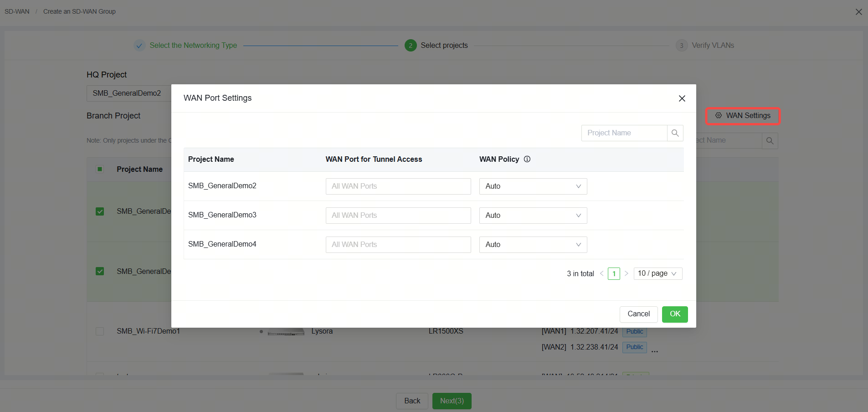Click the WAN Settings gear button
This screenshot has height=412, width=868.
click(743, 116)
